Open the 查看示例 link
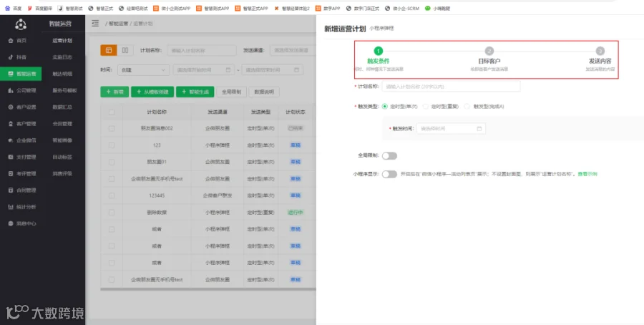This screenshot has height=325, width=644. tap(587, 174)
